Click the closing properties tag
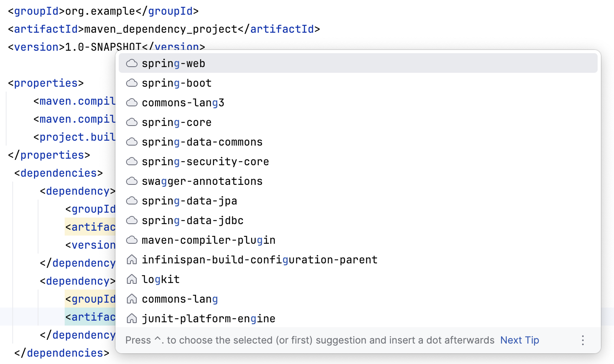The height and width of the screenshot is (364, 614). [49, 155]
